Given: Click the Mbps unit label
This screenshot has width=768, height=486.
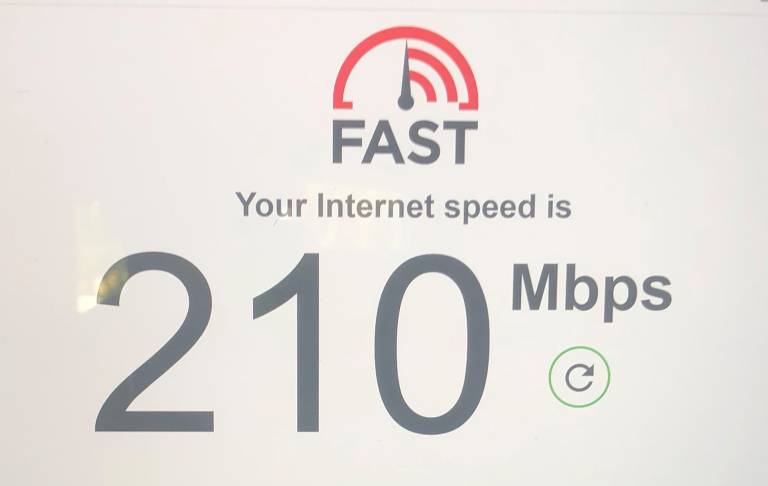Looking at the screenshot, I should (x=591, y=292).
